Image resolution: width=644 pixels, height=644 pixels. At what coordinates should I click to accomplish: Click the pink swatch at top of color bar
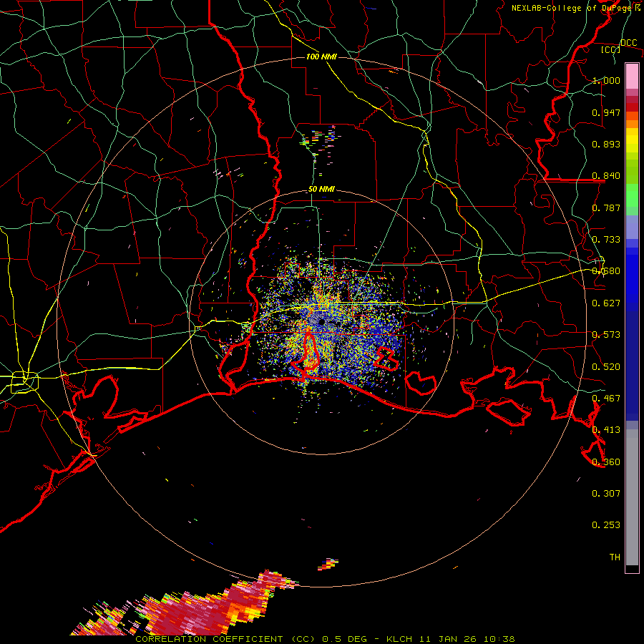coord(632,76)
